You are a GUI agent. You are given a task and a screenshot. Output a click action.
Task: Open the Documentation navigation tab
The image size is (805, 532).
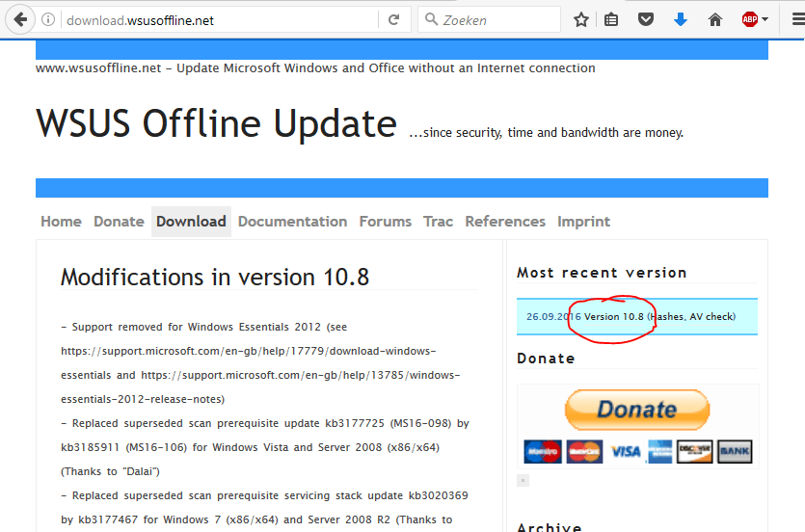pos(293,222)
